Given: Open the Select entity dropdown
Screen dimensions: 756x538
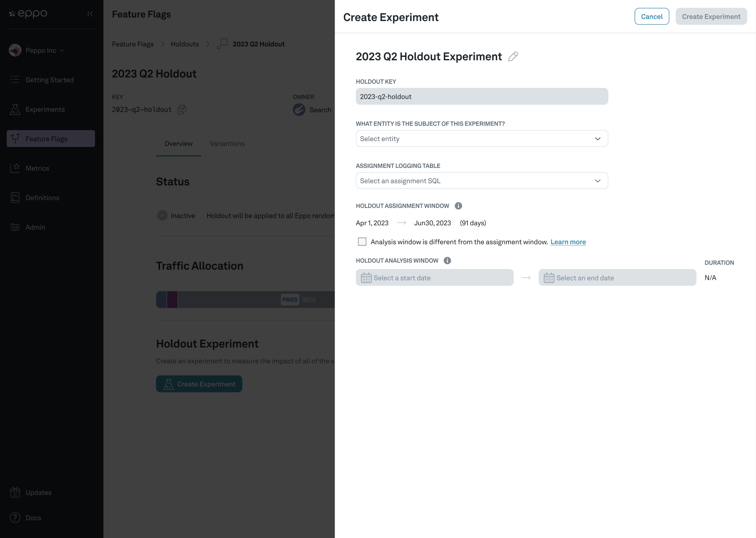Looking at the screenshot, I should 481,138.
